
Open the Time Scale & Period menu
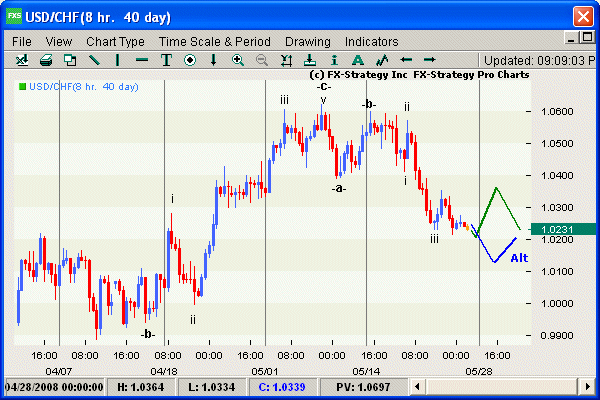pos(215,41)
